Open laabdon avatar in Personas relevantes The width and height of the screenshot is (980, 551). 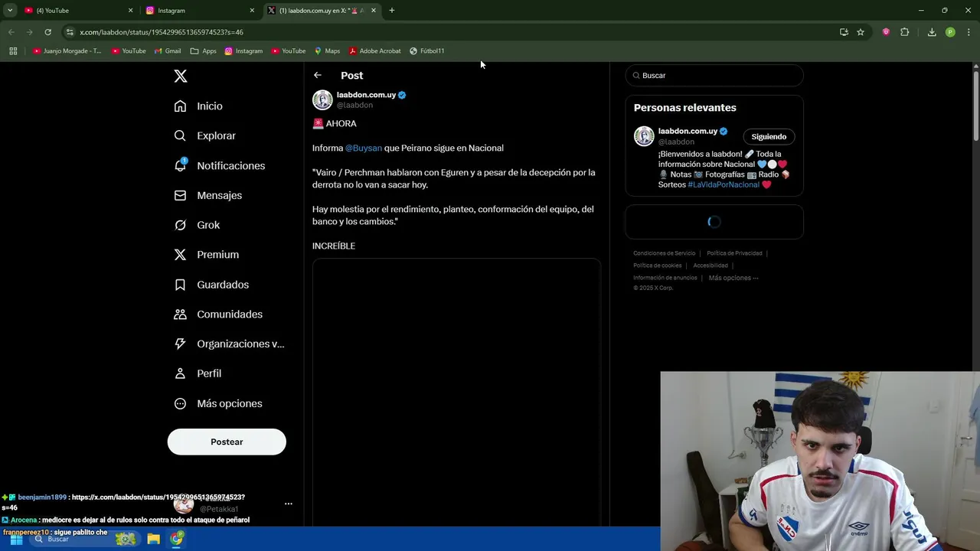coord(644,136)
